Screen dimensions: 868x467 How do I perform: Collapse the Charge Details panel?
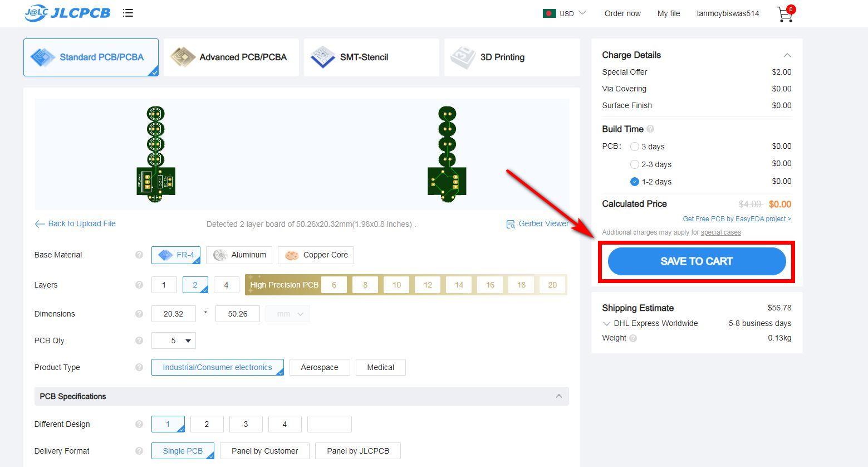[787, 55]
